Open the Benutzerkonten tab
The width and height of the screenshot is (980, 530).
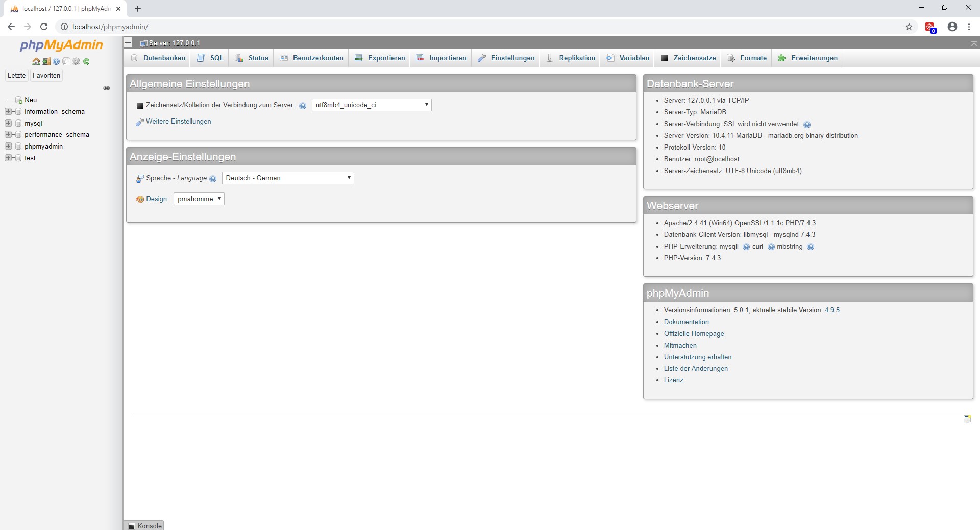pyautogui.click(x=311, y=58)
